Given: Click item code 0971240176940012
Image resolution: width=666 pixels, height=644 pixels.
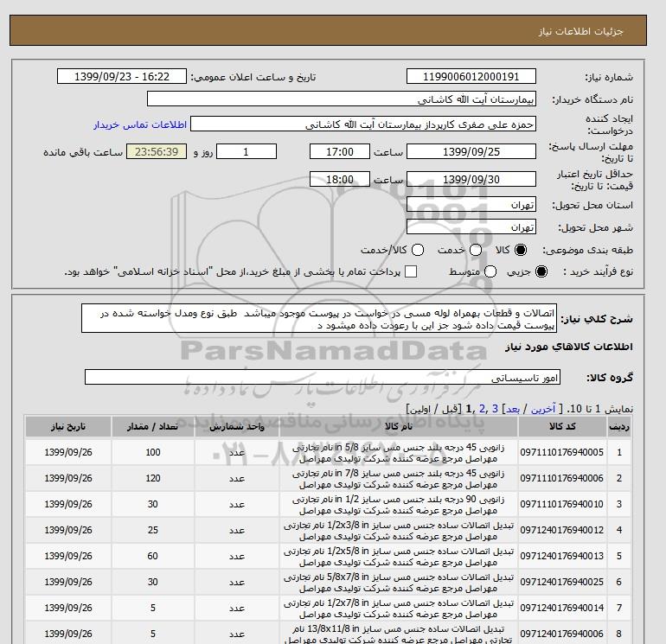Looking at the screenshot, I should 562,530.
